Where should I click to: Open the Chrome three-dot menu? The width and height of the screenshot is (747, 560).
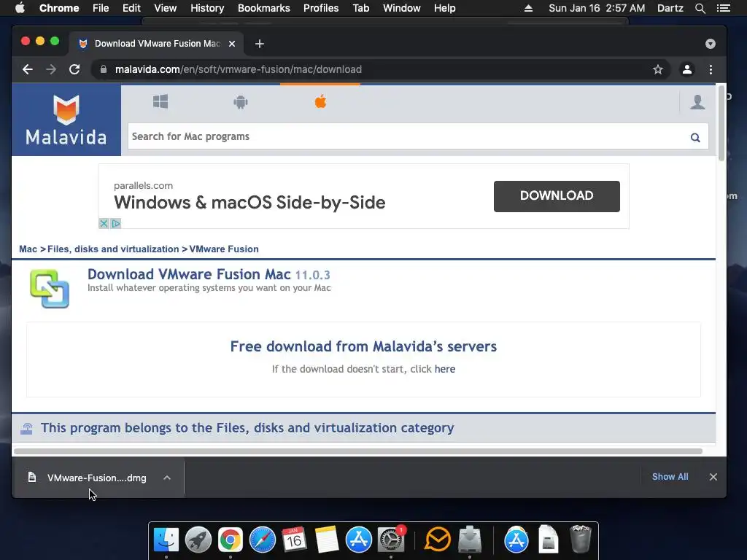(711, 69)
